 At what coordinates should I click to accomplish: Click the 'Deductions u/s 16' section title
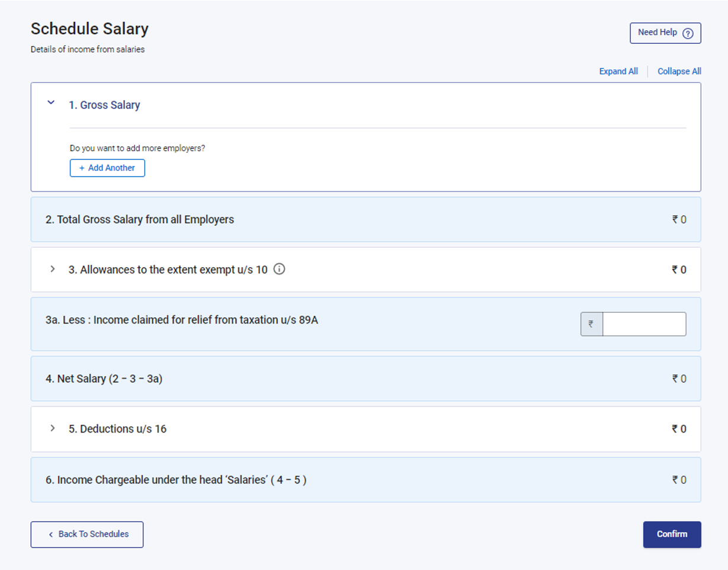pos(117,429)
